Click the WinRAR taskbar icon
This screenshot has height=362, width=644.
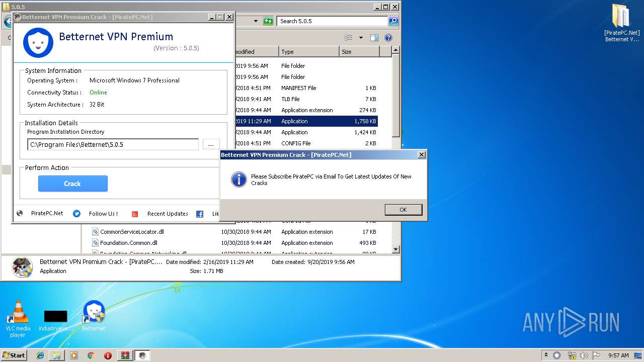125,355
